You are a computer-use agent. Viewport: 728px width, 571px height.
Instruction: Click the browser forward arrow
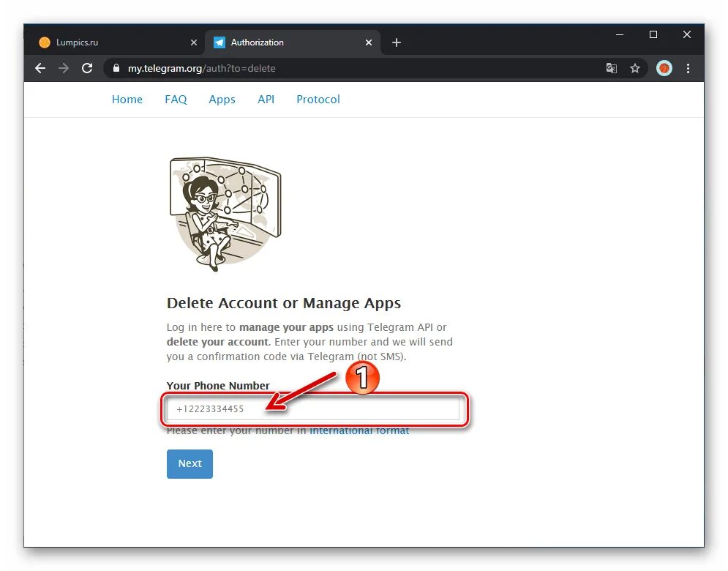[x=64, y=68]
